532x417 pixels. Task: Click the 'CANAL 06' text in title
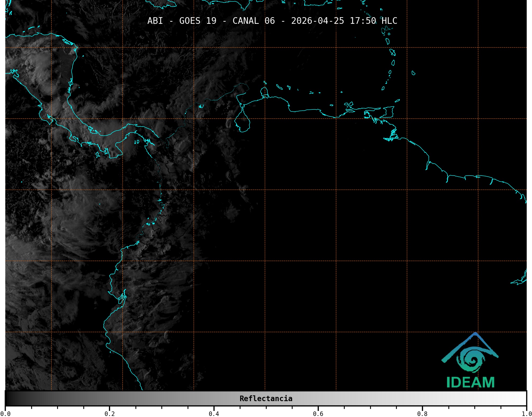253,21
